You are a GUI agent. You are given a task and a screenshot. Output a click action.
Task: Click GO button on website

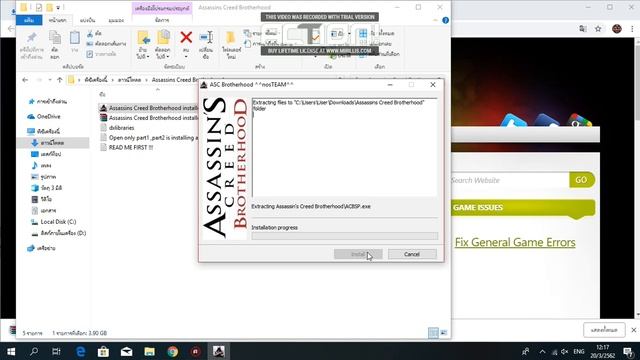(581, 180)
